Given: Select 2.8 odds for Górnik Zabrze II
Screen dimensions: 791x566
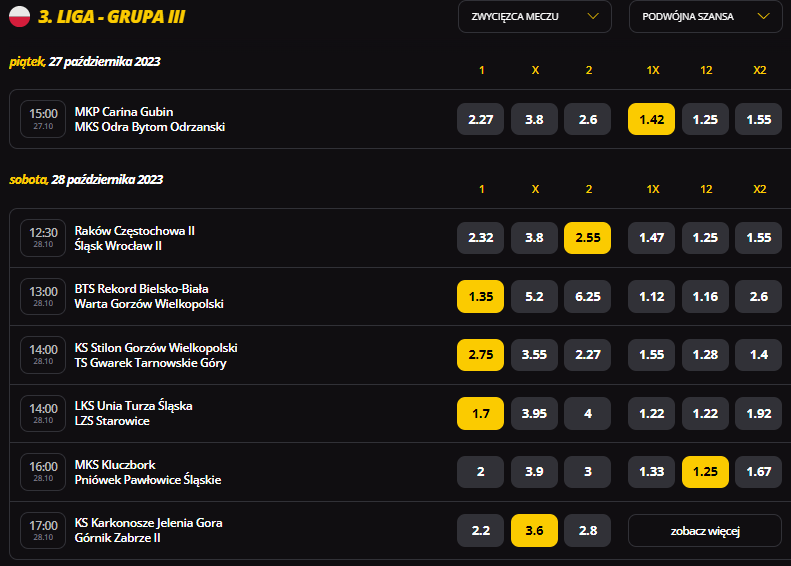Looking at the screenshot, I should (x=587, y=531).
